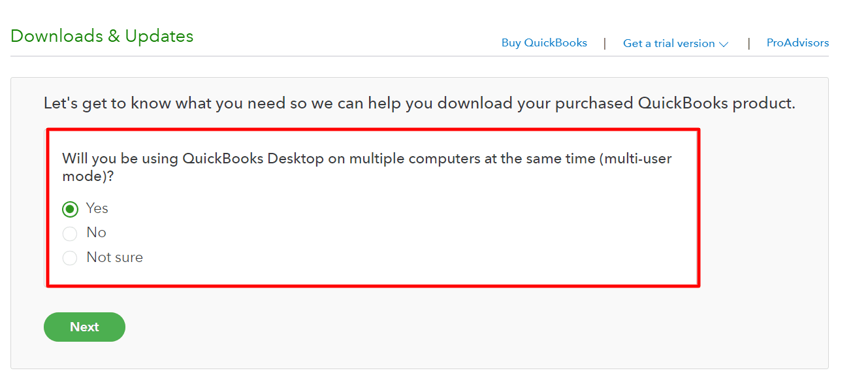Choose the No radio option
Viewport: 868px width, 377px height.
point(70,233)
